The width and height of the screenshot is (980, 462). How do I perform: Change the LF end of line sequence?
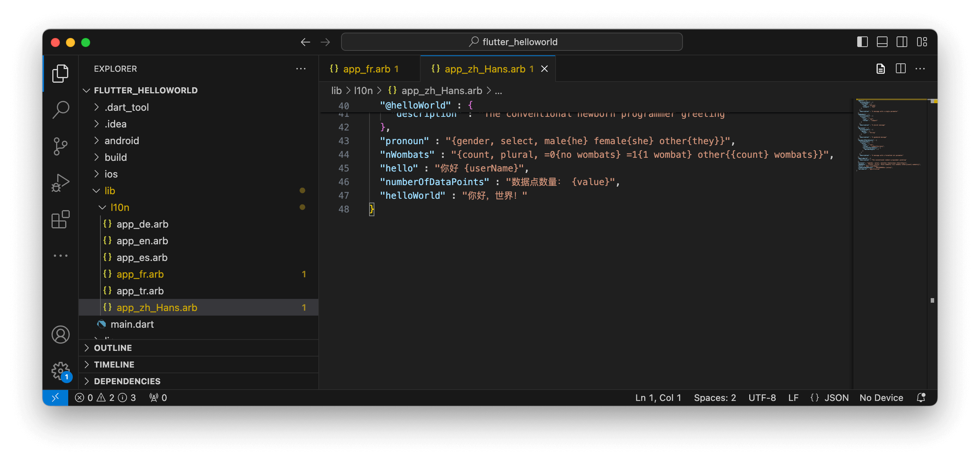point(793,397)
